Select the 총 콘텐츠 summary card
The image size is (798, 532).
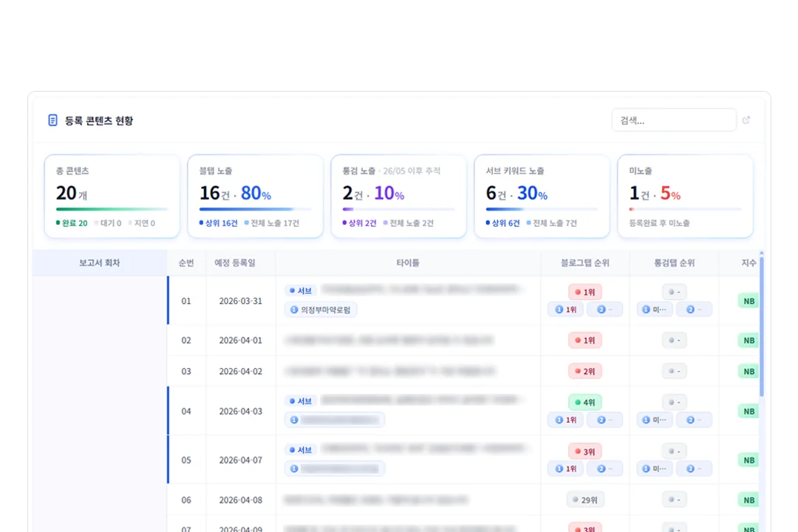tap(112, 196)
